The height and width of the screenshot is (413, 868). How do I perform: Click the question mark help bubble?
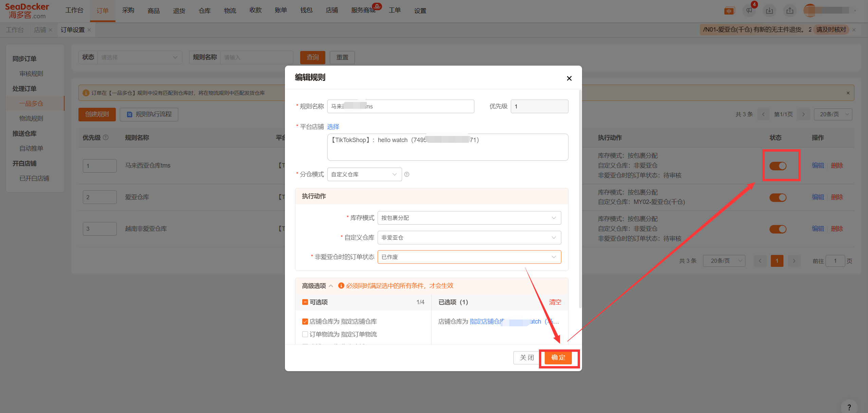pyautogui.click(x=849, y=407)
